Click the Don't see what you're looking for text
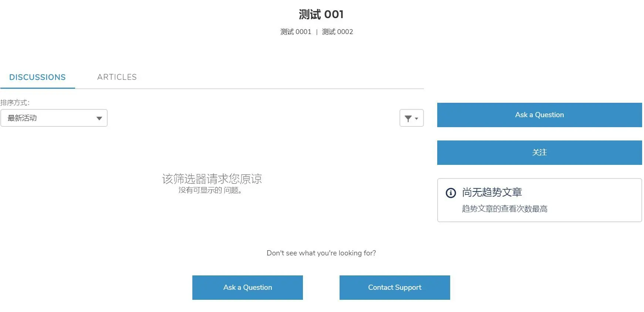The height and width of the screenshot is (312, 644). tap(321, 253)
